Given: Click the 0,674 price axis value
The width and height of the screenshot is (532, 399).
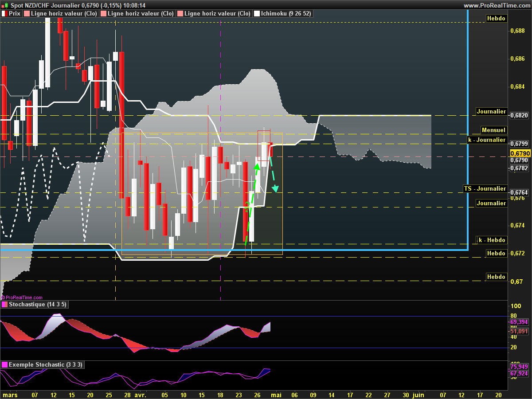Looking at the screenshot, I should pos(517,226).
